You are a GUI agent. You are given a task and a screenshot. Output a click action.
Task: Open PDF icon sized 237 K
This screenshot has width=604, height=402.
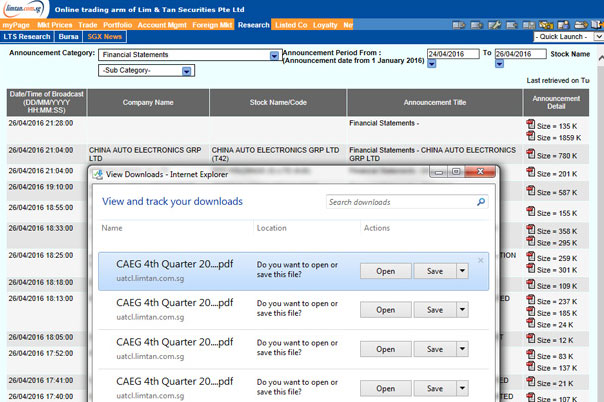pos(531,300)
